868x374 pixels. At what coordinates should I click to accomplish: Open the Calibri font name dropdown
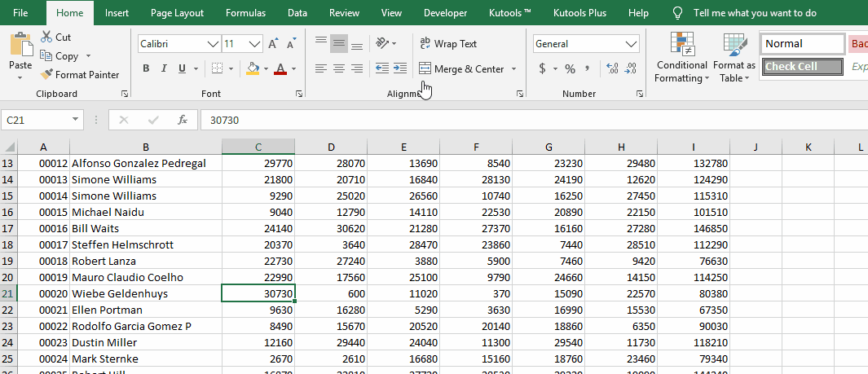pyautogui.click(x=214, y=44)
